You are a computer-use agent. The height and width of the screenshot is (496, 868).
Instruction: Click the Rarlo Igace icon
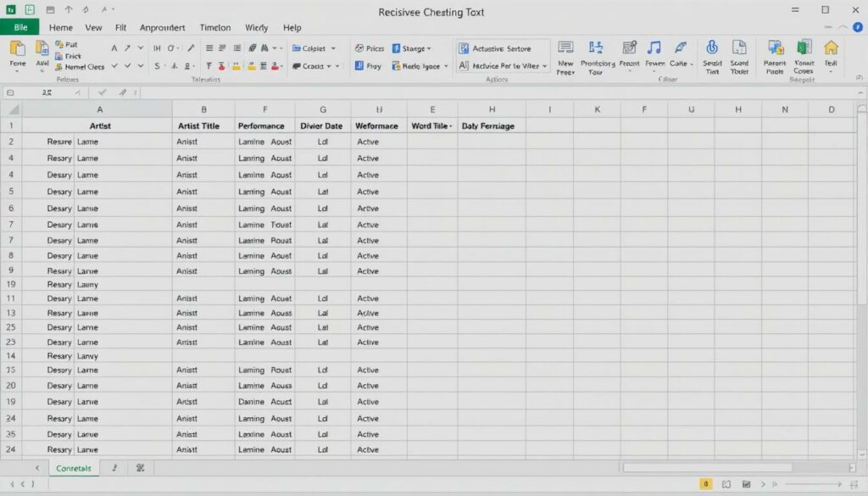(397, 66)
